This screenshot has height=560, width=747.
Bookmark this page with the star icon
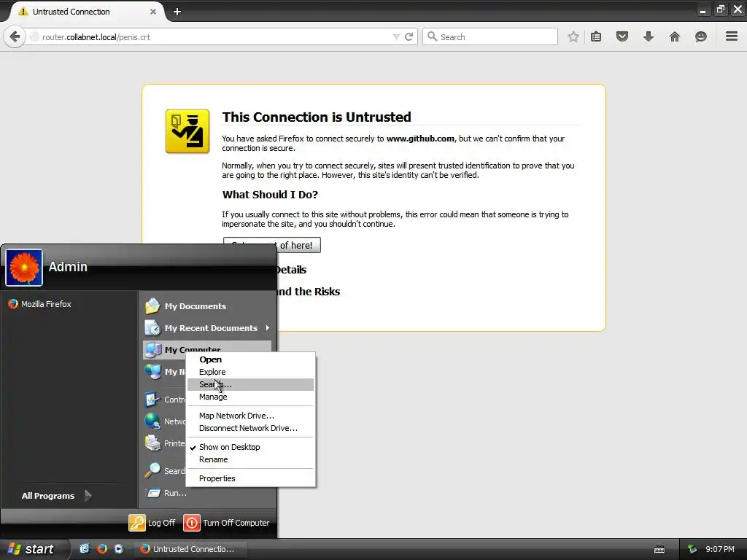[x=573, y=36]
